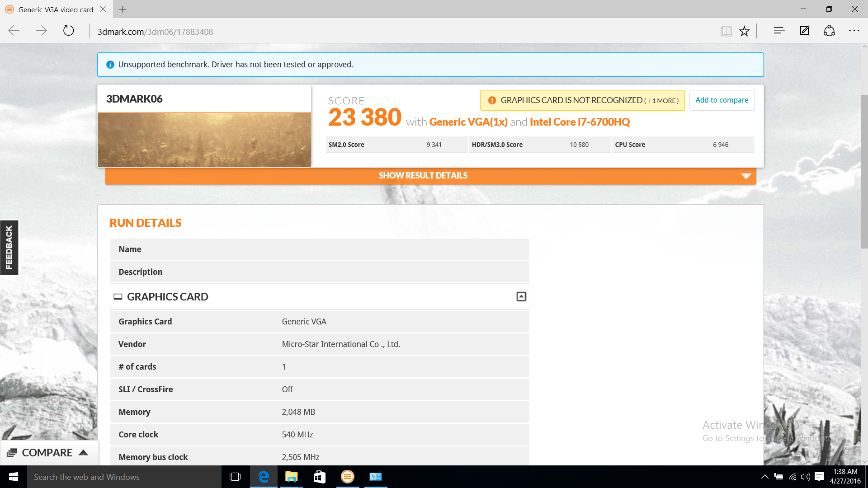The height and width of the screenshot is (488, 868).
Task: Click the Edge icon in taskbar
Action: (264, 477)
